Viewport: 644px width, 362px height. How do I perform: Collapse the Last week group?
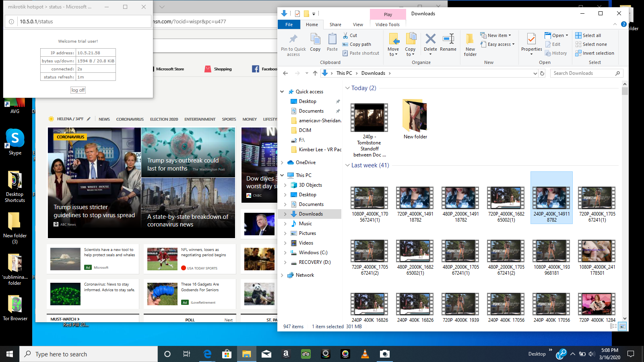347,165
